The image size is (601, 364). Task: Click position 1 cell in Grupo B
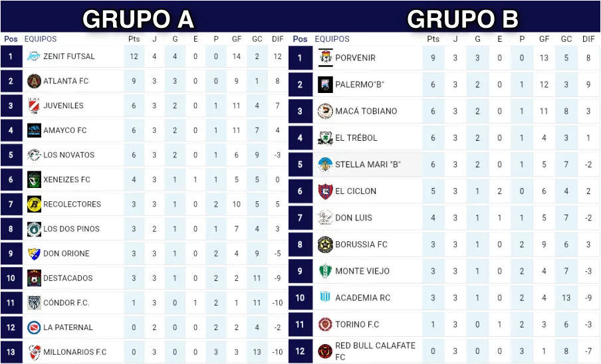tap(300, 58)
